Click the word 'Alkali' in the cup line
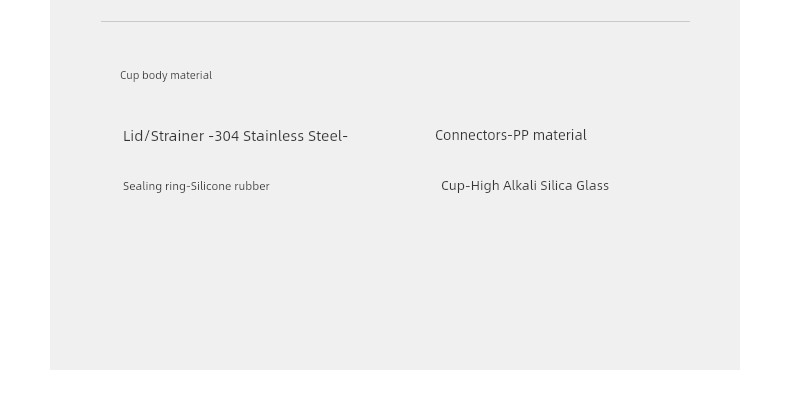 point(519,185)
